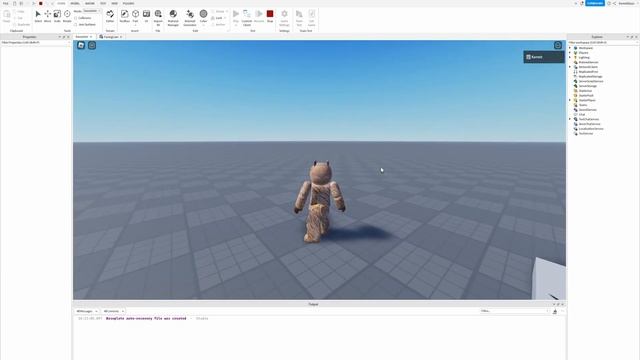Viewport: 640px width, 360px height.
Task: Click the share icon beside Collaborate
Action: (614, 3)
